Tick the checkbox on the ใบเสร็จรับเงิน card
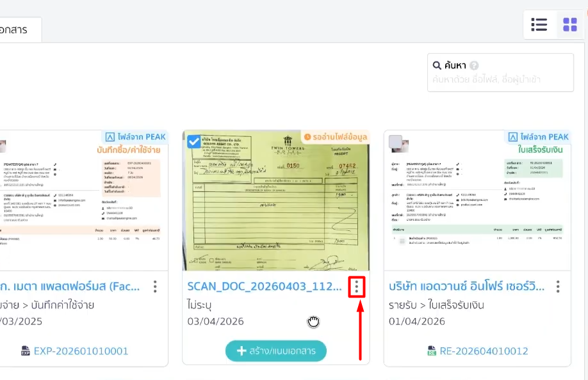This screenshot has width=588, height=380. [x=395, y=142]
